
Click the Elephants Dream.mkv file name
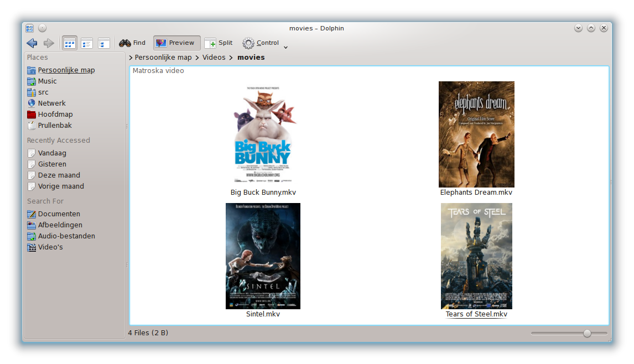(476, 193)
